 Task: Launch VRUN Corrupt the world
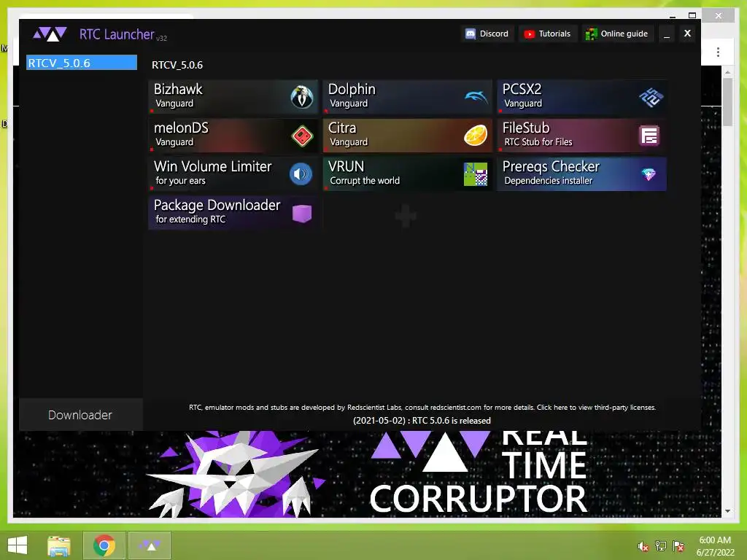coord(407,174)
